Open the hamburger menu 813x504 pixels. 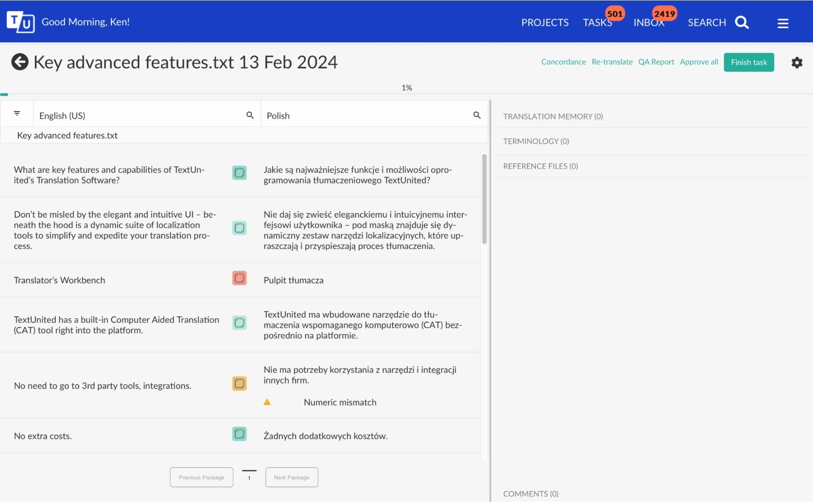[x=783, y=23]
